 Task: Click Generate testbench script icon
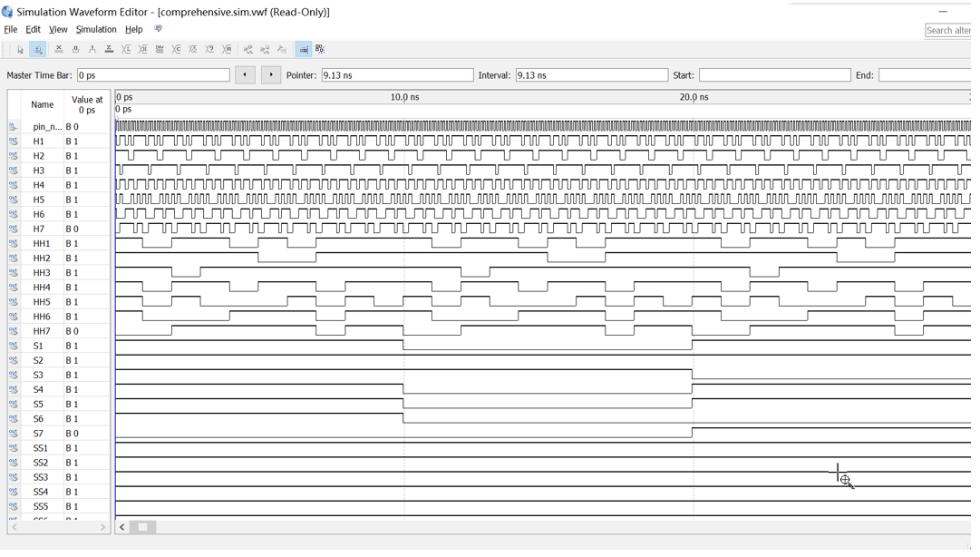tap(282, 49)
